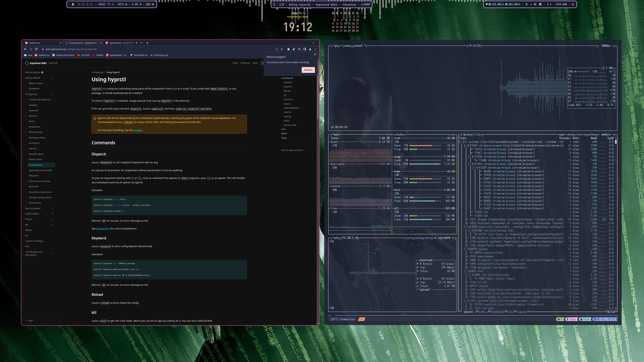Mute the Apple Music tab audio icon

(137, 43)
